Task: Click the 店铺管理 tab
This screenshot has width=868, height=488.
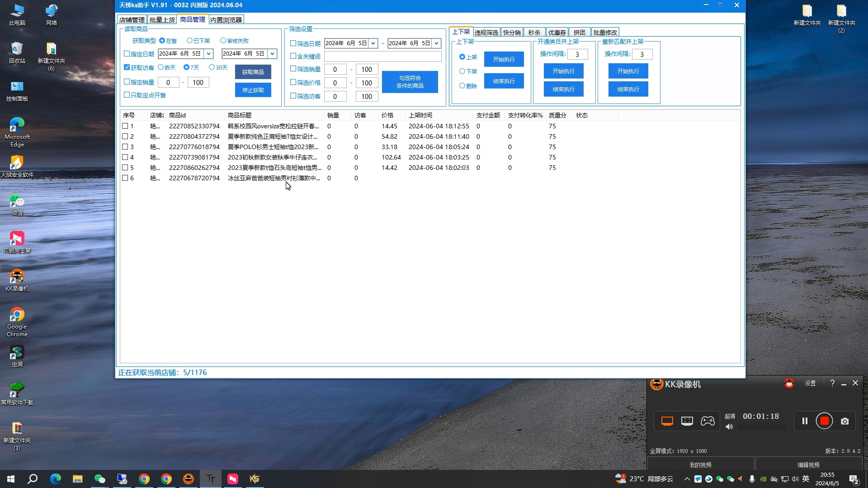Action: tap(132, 20)
